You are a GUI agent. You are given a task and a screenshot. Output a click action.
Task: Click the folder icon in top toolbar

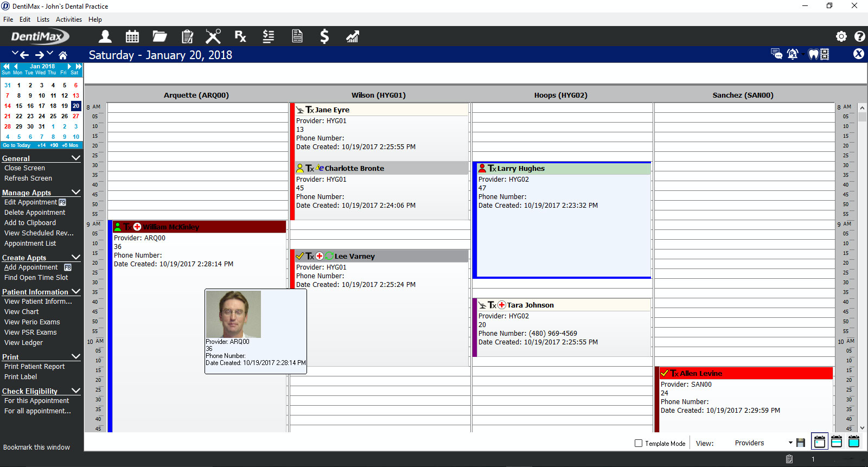[x=159, y=36]
